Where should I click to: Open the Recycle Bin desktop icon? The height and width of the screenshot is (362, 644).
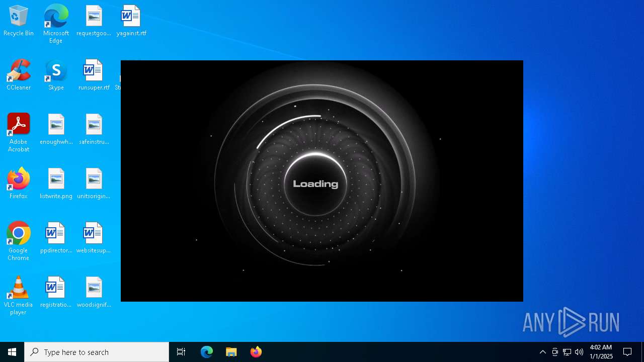click(x=19, y=21)
